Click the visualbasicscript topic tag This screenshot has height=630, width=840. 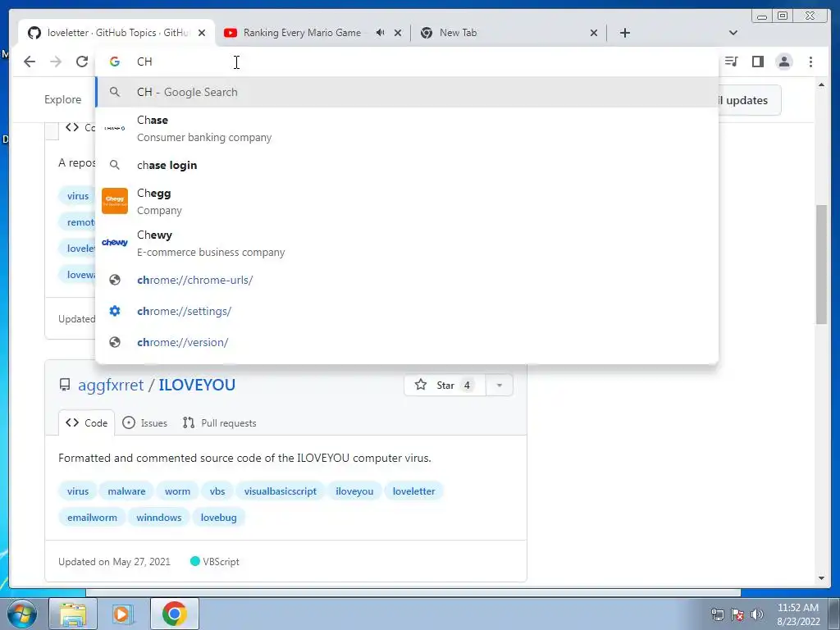pos(281,491)
